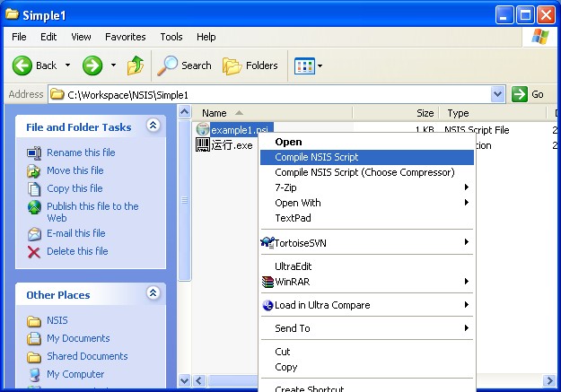
Task: Collapse File and Folder Tasks panel
Action: coord(153,126)
